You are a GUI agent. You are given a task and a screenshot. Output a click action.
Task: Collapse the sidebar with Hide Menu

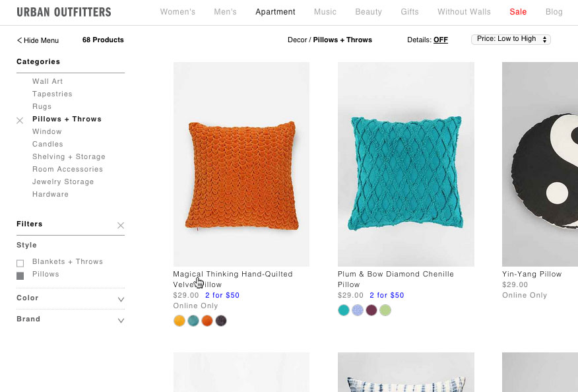point(37,40)
